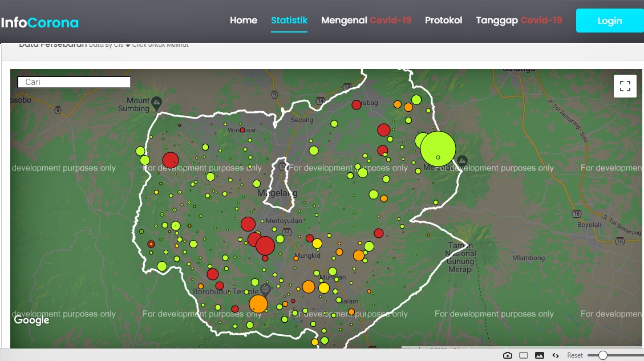644x361 pixels.
Task: Click the Mlambong place label
Action: click(x=529, y=258)
